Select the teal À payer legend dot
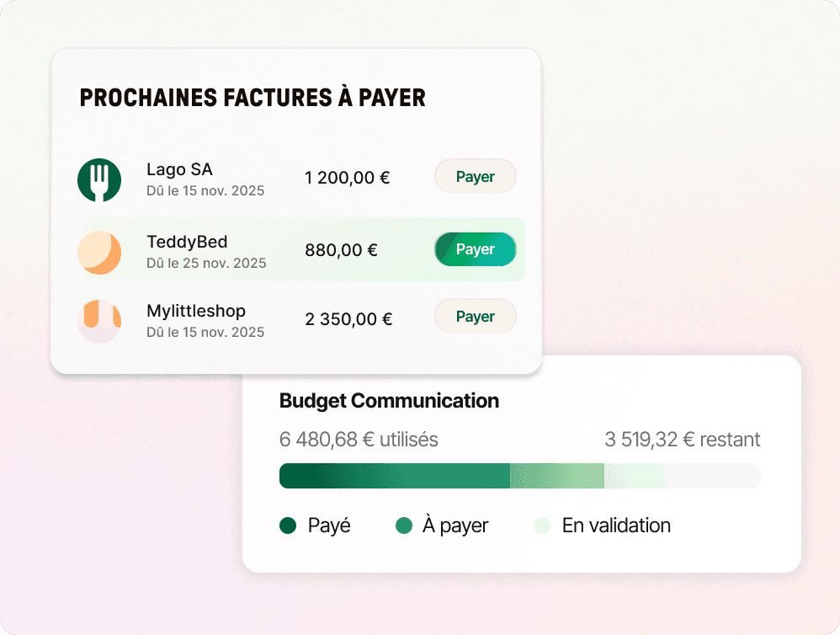Image resolution: width=840 pixels, height=635 pixels. 403,526
